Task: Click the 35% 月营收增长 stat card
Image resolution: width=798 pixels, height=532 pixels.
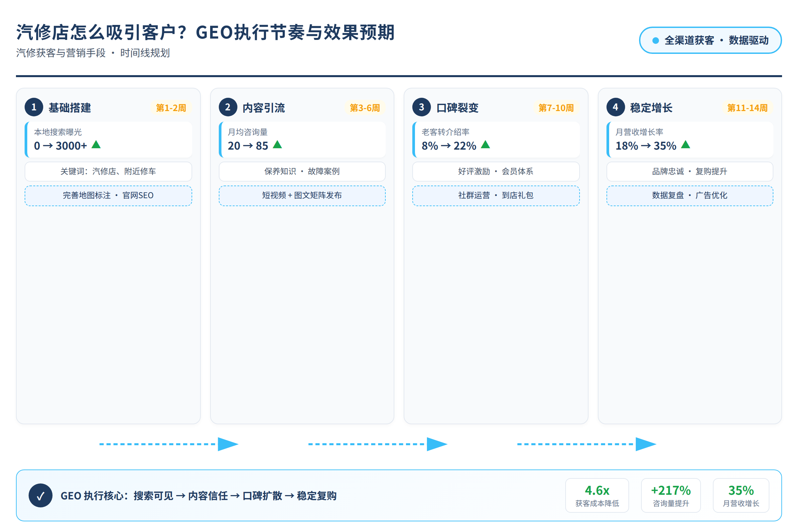Action: (741, 495)
